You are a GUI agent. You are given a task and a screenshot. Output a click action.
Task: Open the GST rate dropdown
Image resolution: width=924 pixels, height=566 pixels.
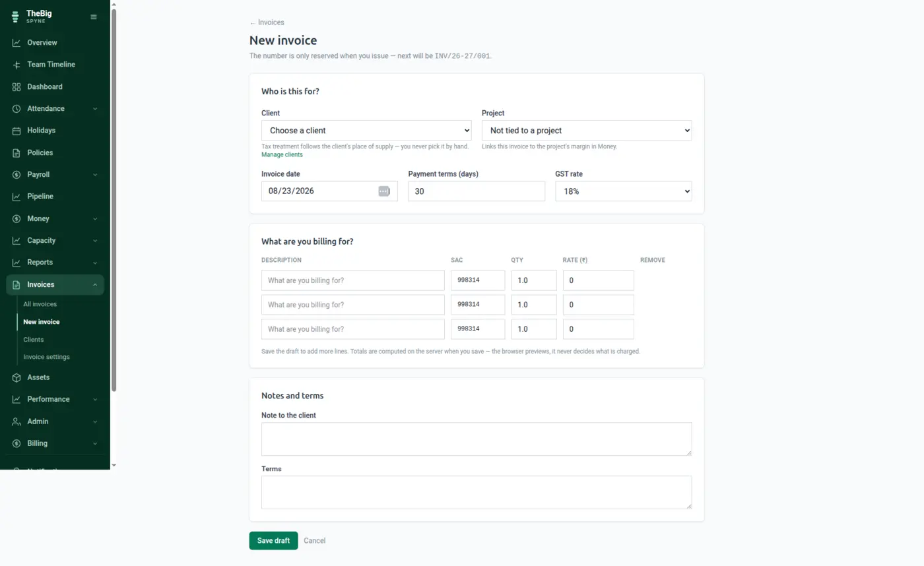pyautogui.click(x=624, y=191)
